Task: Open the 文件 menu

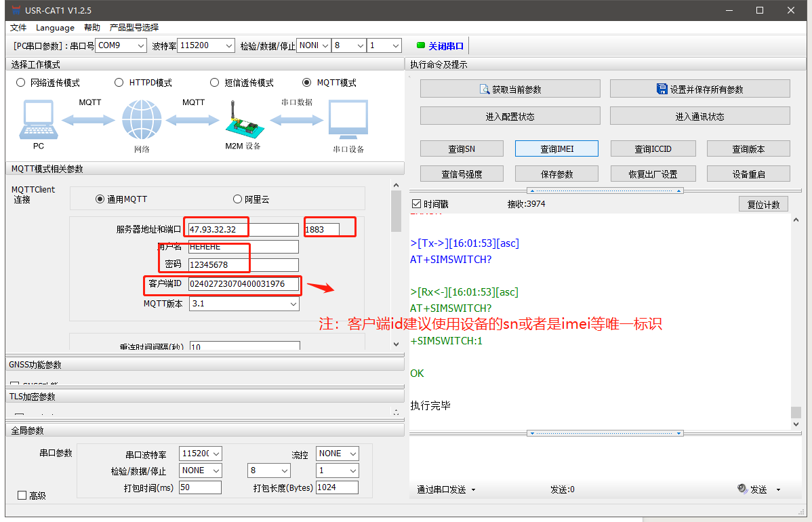Action: point(18,27)
